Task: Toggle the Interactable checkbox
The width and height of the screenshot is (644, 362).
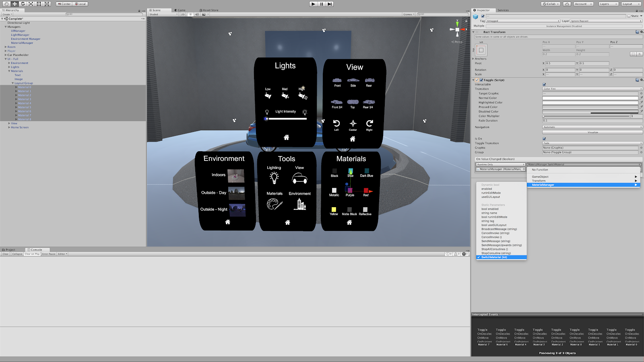Action: tap(544, 84)
